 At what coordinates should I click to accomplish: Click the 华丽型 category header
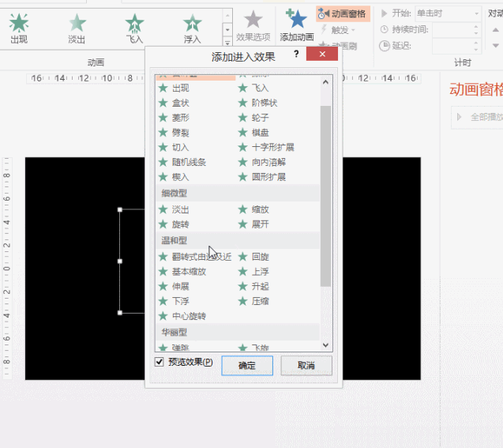[x=238, y=332]
